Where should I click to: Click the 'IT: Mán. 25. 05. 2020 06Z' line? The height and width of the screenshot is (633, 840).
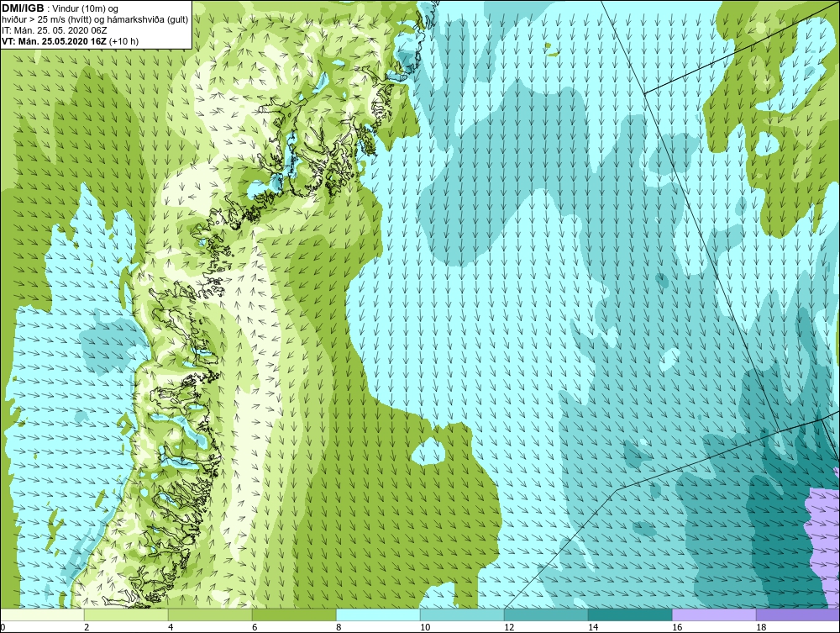54,30
